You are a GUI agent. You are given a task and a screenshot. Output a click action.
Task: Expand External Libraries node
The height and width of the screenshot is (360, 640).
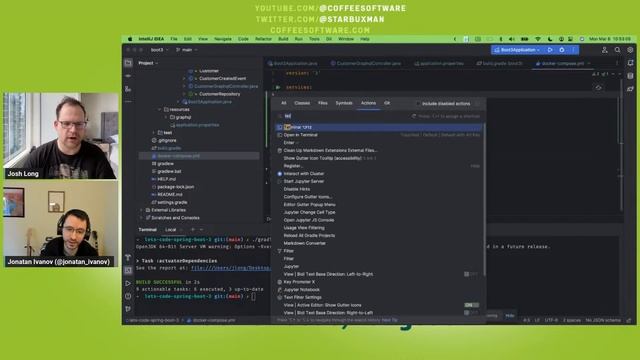pos(142,210)
